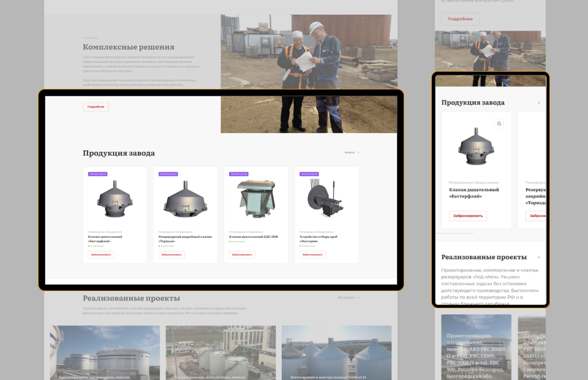Click «Забронировать» under desktop «Торнадо» valve
The image size is (588, 380).
(x=171, y=254)
